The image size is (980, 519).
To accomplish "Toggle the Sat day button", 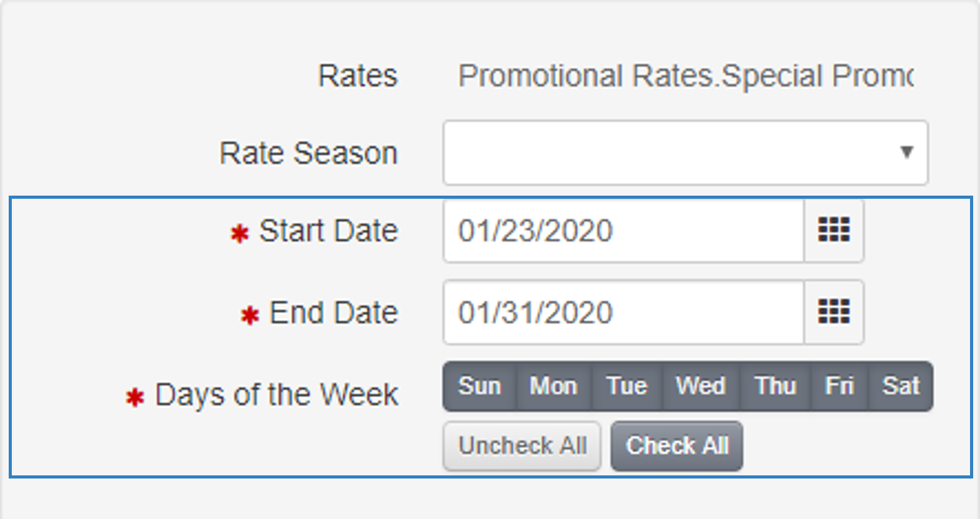I will pos(901,386).
